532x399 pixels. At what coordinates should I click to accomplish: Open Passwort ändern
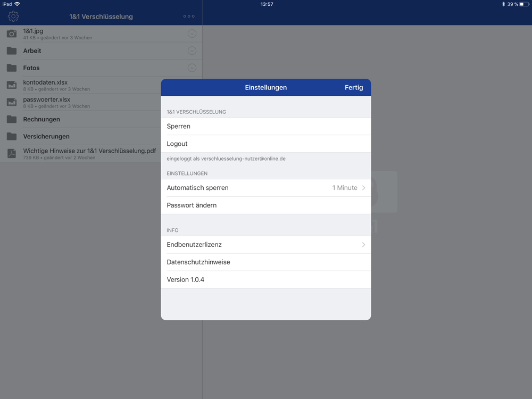pos(266,205)
